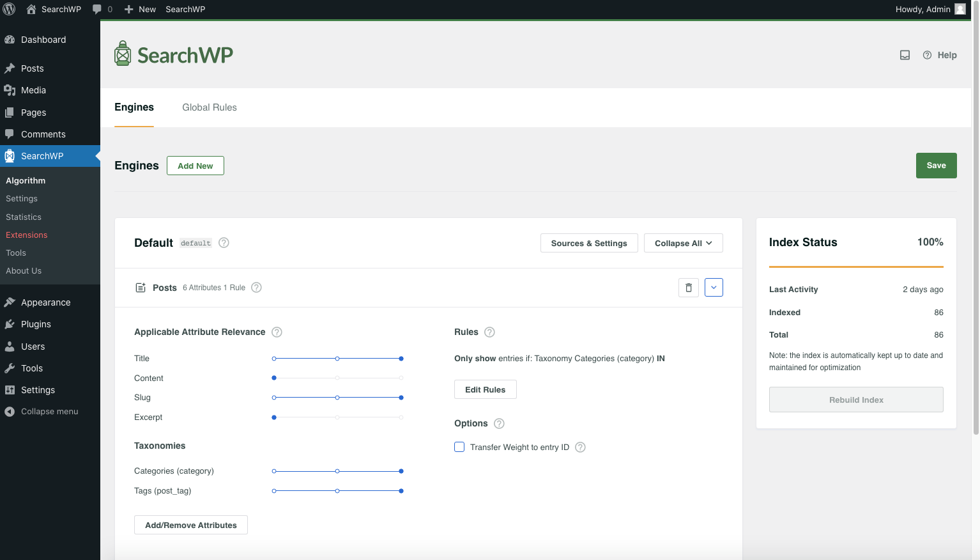This screenshot has height=560, width=980.
Task: Click the Add/Remove Attributes button
Action: pos(190,525)
